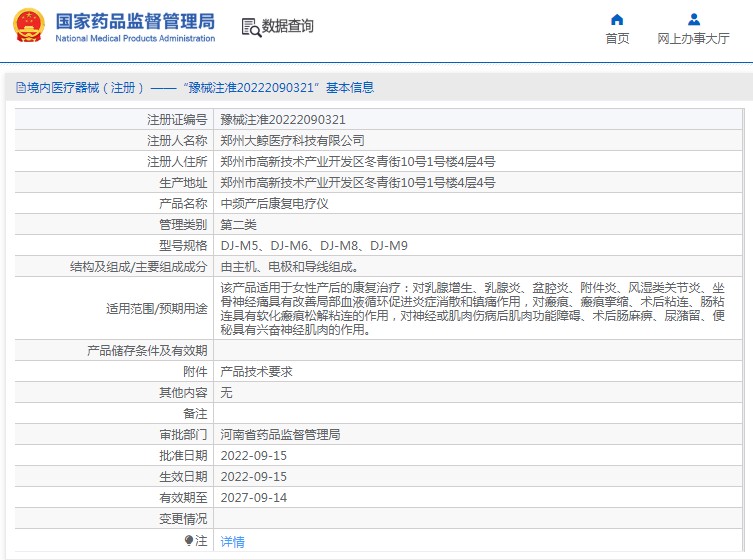Viewport: 753px width, 560px height.
Task: Select 郑州大鲸医疗科技有限公司 registrant name
Action: 292,141
